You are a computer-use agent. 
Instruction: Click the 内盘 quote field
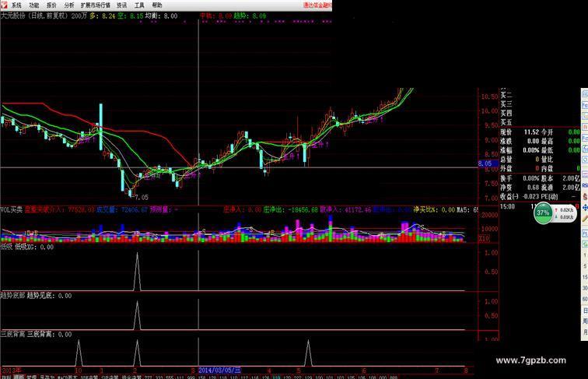560,168
